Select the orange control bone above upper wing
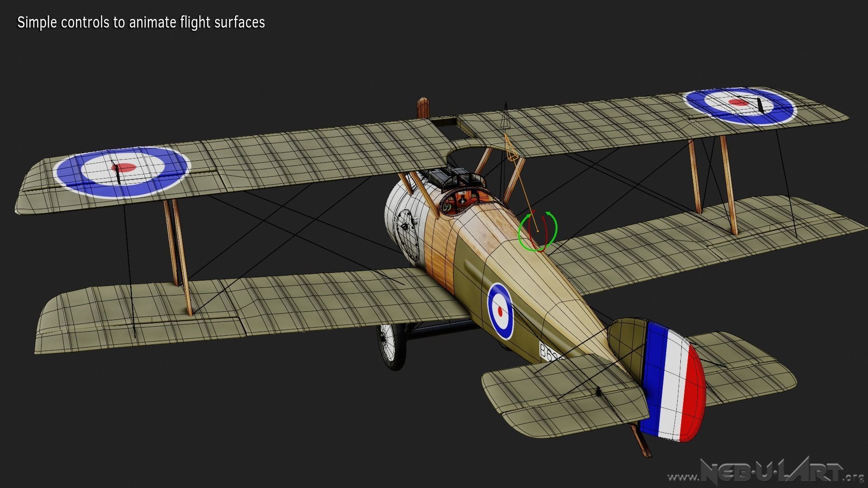 click(x=511, y=148)
